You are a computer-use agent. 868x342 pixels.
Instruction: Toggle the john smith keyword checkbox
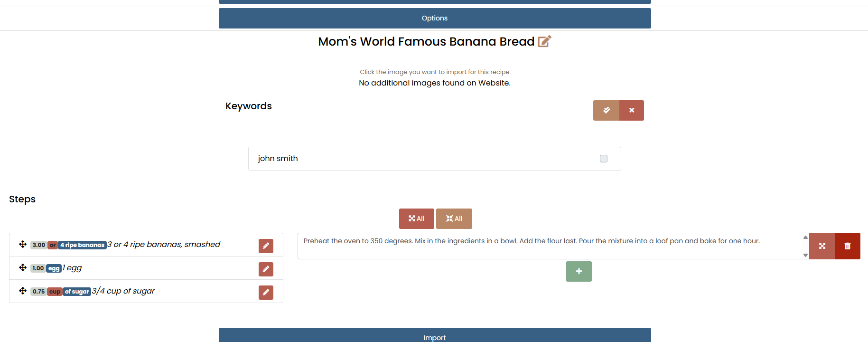[604, 159]
